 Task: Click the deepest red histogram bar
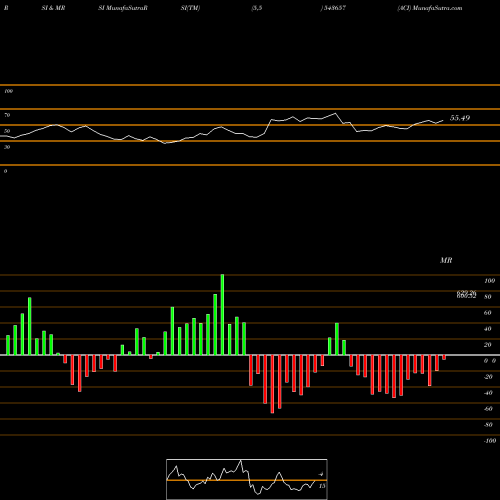(x=272, y=384)
